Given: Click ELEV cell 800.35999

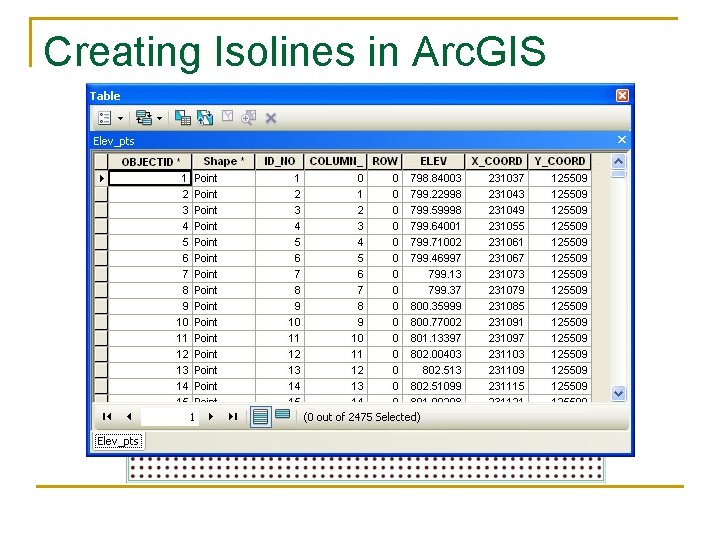Looking at the screenshot, I should tap(433, 306).
